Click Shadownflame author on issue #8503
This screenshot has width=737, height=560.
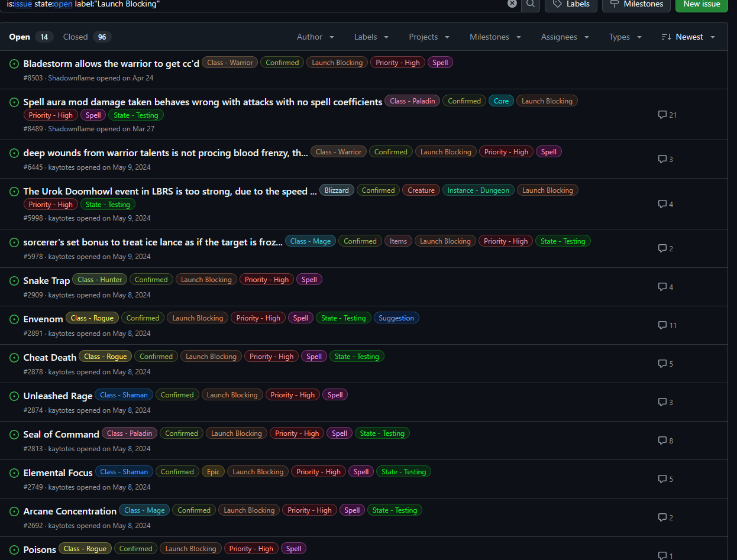click(x=71, y=78)
